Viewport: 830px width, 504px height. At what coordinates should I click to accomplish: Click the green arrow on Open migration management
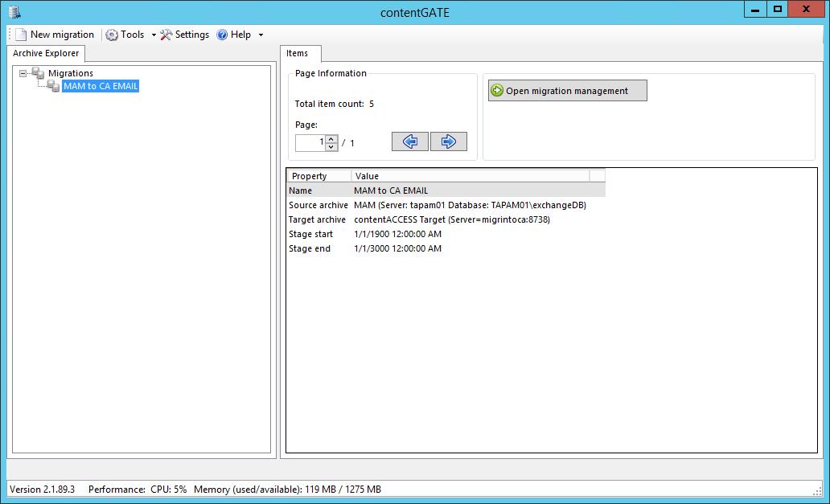(x=499, y=90)
